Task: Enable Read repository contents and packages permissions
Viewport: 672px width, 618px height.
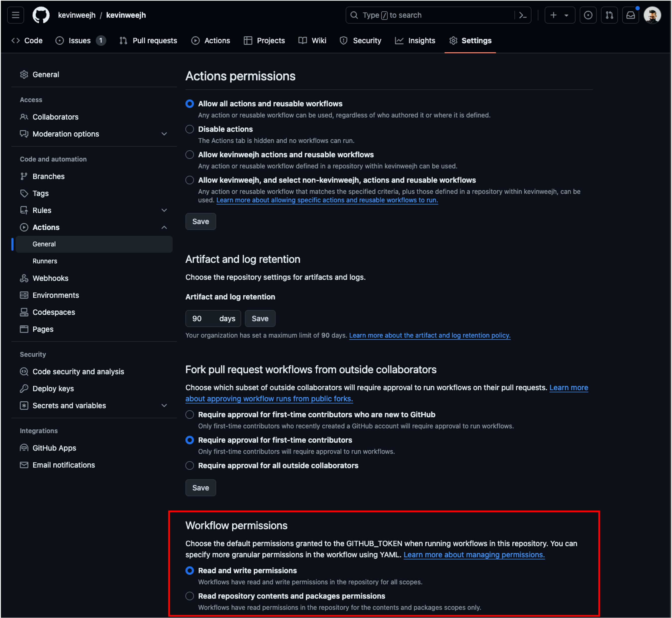Action: coord(190,596)
